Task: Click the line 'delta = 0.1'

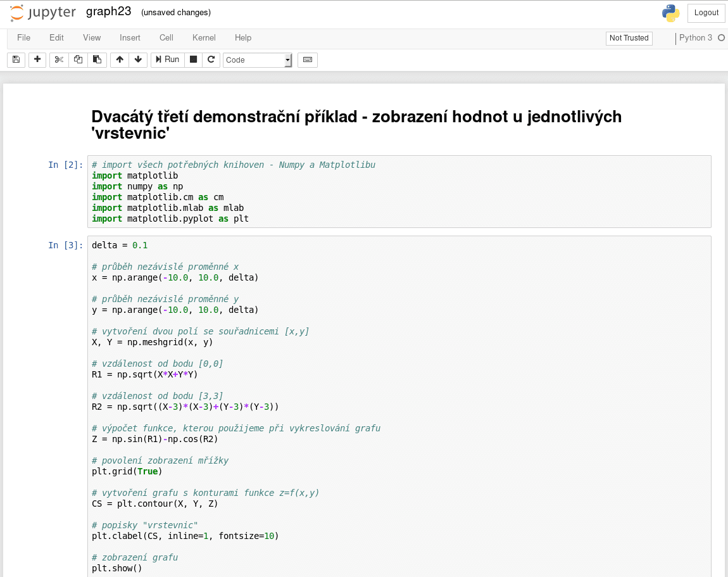Action: (x=120, y=245)
